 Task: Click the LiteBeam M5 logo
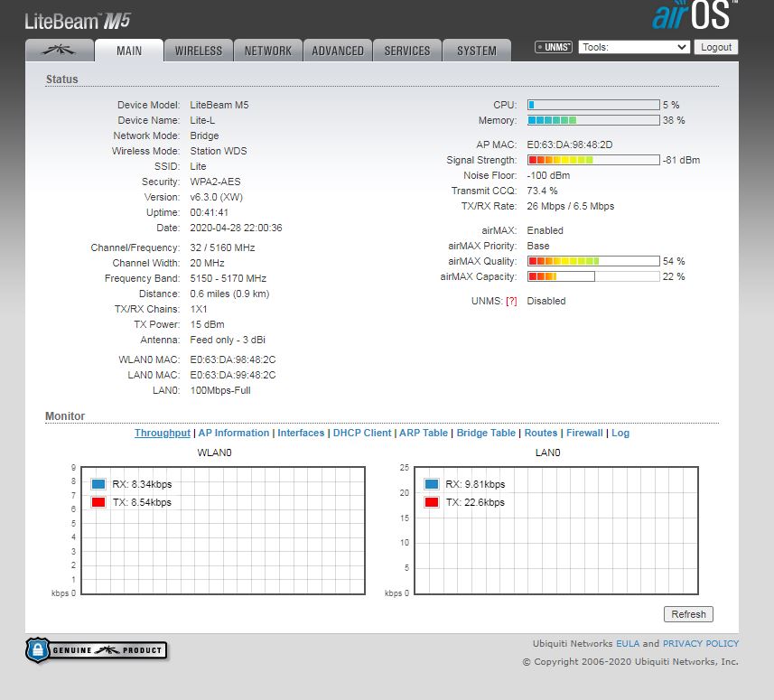click(78, 22)
